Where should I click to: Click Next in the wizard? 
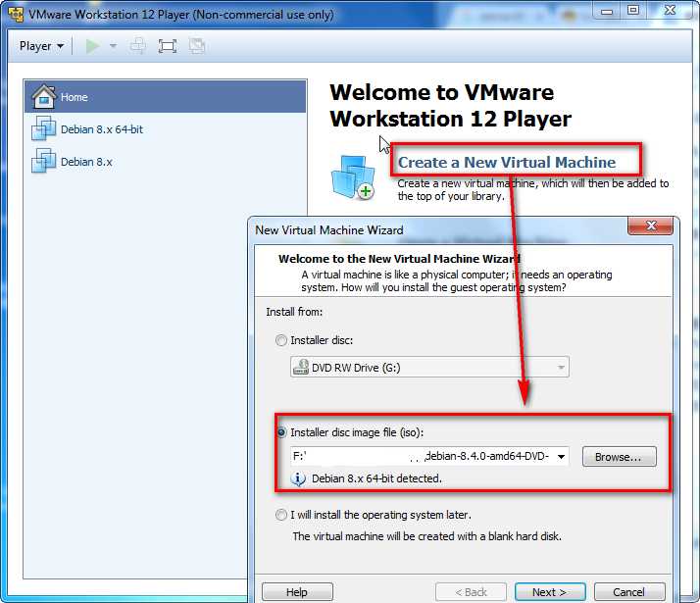[550, 592]
